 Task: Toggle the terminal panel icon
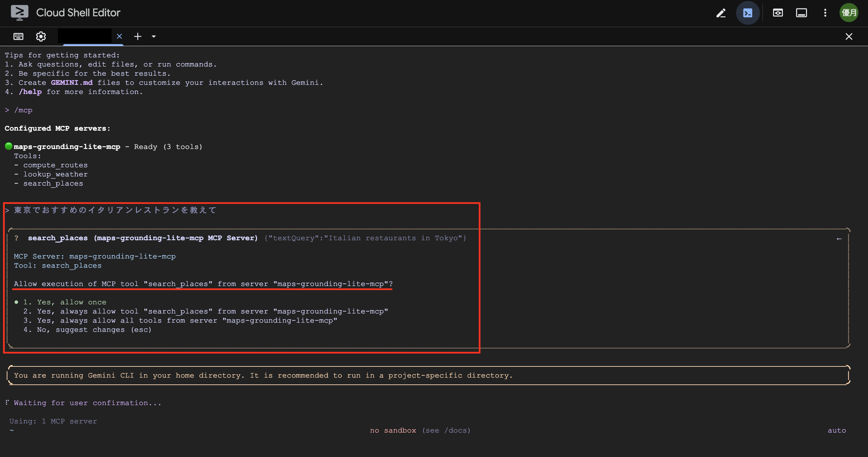point(748,13)
